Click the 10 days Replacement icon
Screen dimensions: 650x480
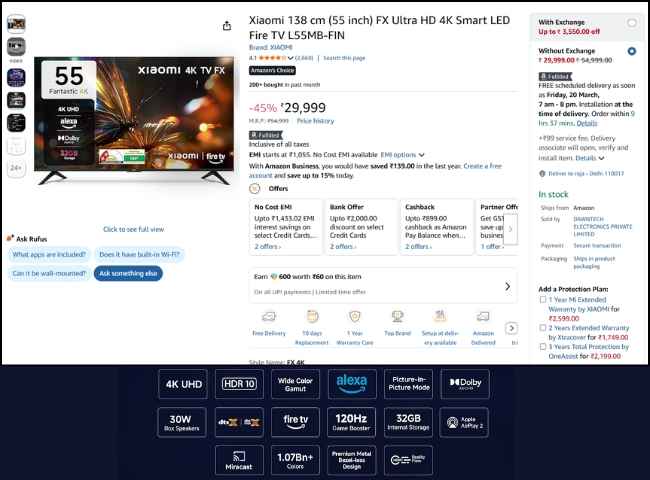coord(312,318)
